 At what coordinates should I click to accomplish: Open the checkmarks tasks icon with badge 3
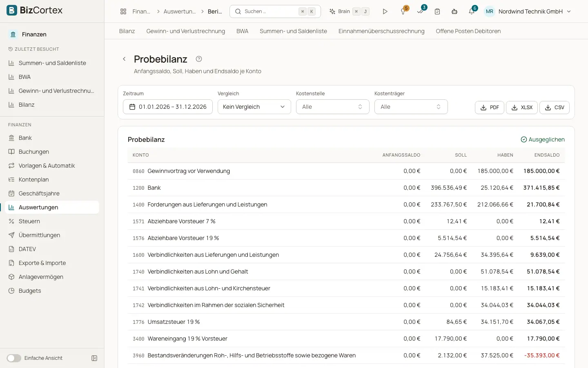(x=420, y=11)
